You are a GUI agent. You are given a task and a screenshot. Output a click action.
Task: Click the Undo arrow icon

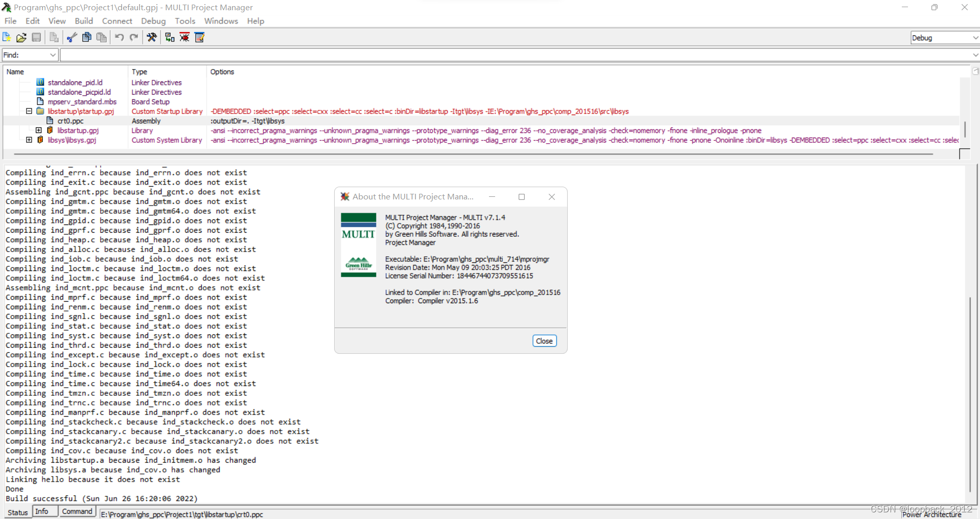(119, 37)
